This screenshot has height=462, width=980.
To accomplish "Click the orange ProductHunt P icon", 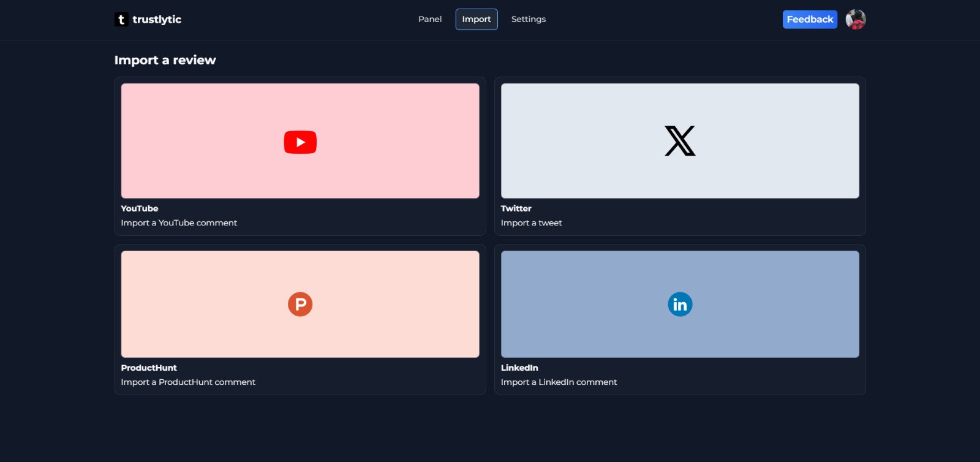I will point(300,304).
